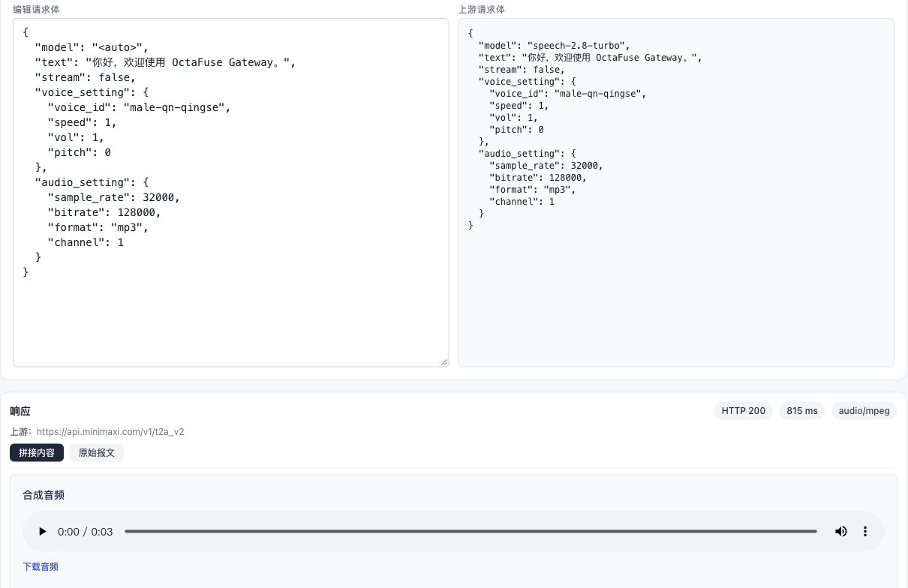
Task: Switch to the 拼接内容 tab
Action: pyautogui.click(x=37, y=453)
